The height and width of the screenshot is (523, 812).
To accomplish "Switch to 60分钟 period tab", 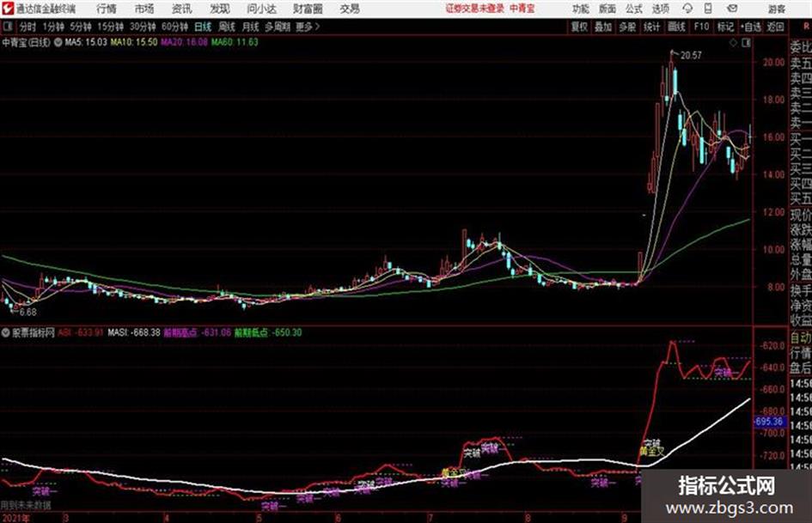I will (x=174, y=27).
